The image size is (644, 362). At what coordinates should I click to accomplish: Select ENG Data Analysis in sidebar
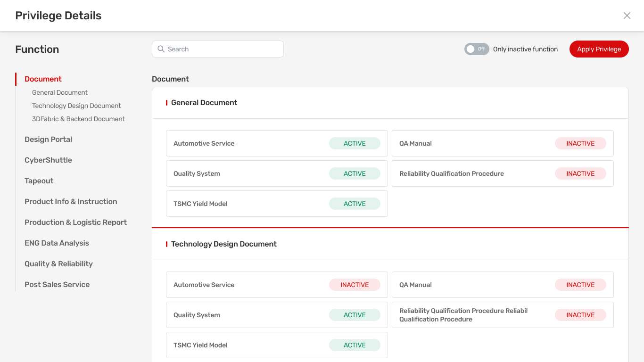[57, 243]
